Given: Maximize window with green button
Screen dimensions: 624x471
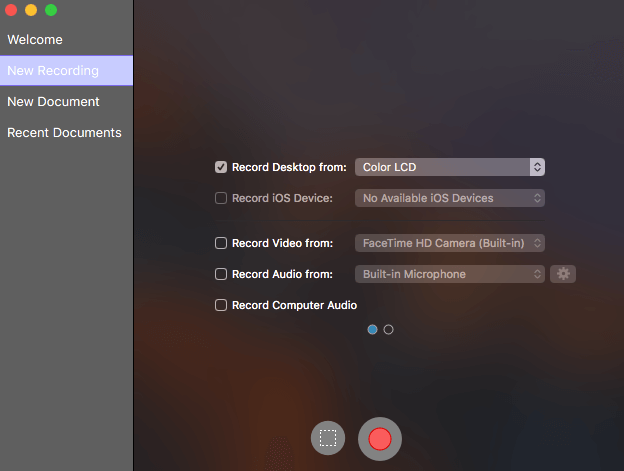Looking at the screenshot, I should [x=51, y=10].
